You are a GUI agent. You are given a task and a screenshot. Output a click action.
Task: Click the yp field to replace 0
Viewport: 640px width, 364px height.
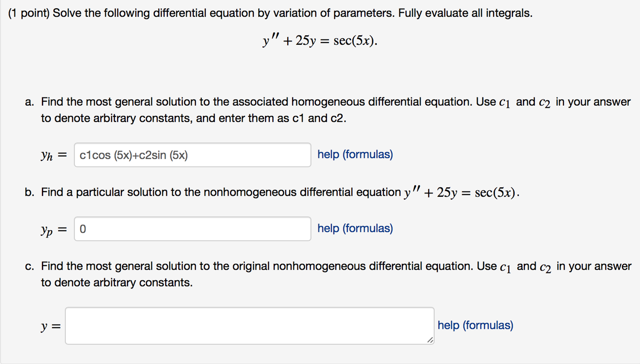click(192, 229)
